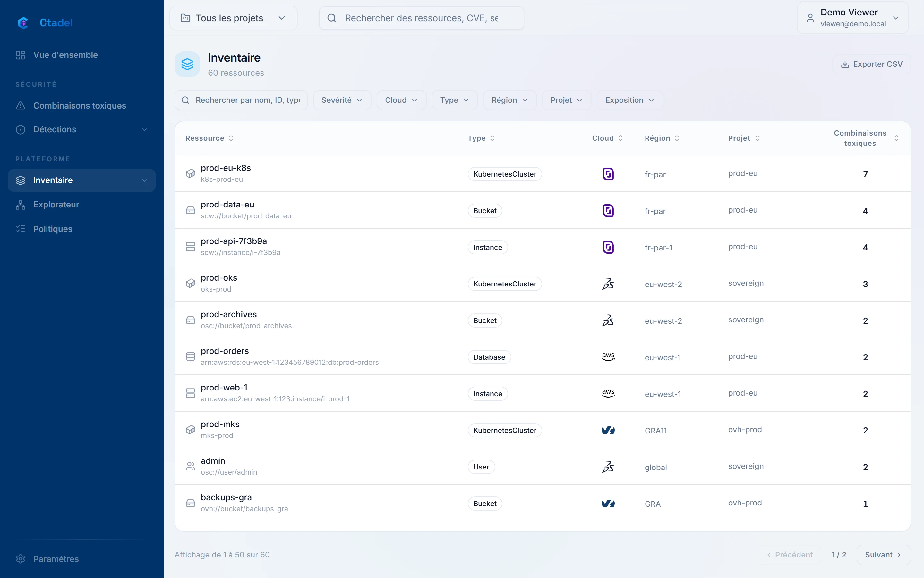
Task: Sort by Ressource column header
Action: pos(209,138)
